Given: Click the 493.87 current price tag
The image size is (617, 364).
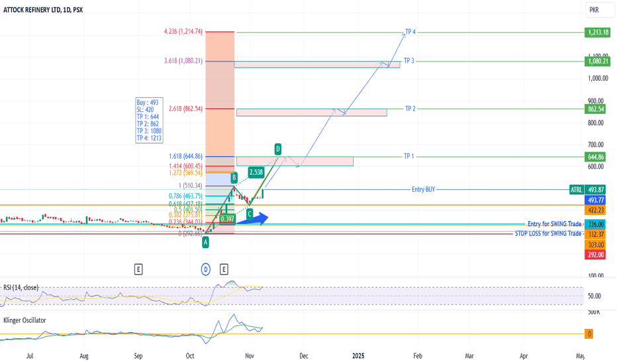Looking at the screenshot, I should pos(595,190).
